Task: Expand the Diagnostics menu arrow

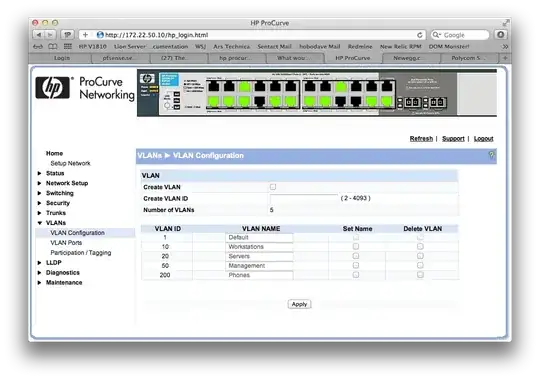Action: 39,273
